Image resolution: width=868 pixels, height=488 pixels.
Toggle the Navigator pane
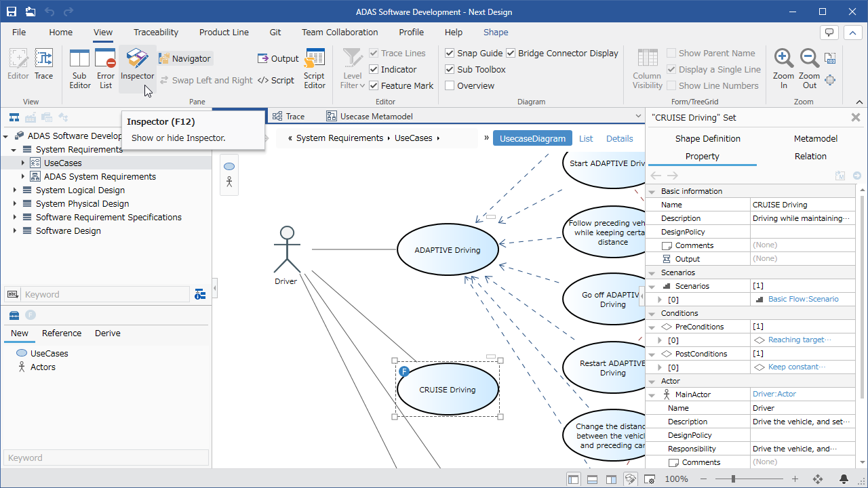pyautogui.click(x=185, y=59)
